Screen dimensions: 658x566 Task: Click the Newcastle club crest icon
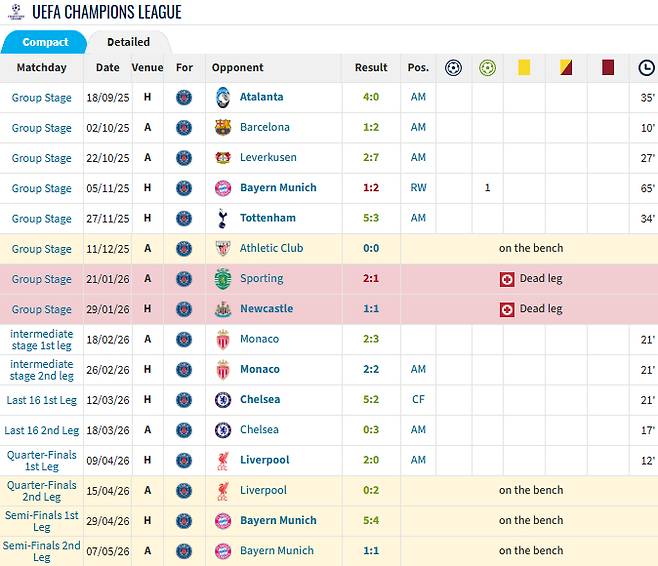click(x=223, y=309)
